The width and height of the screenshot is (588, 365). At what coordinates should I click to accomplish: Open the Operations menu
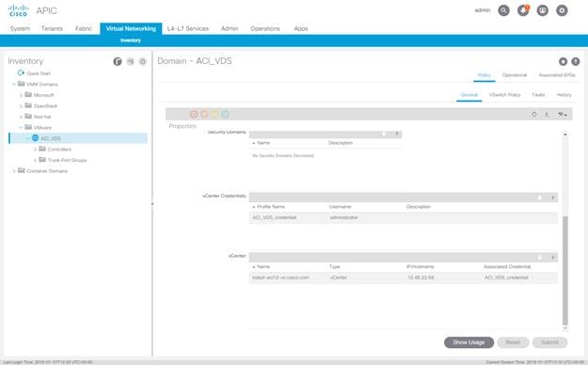point(265,28)
